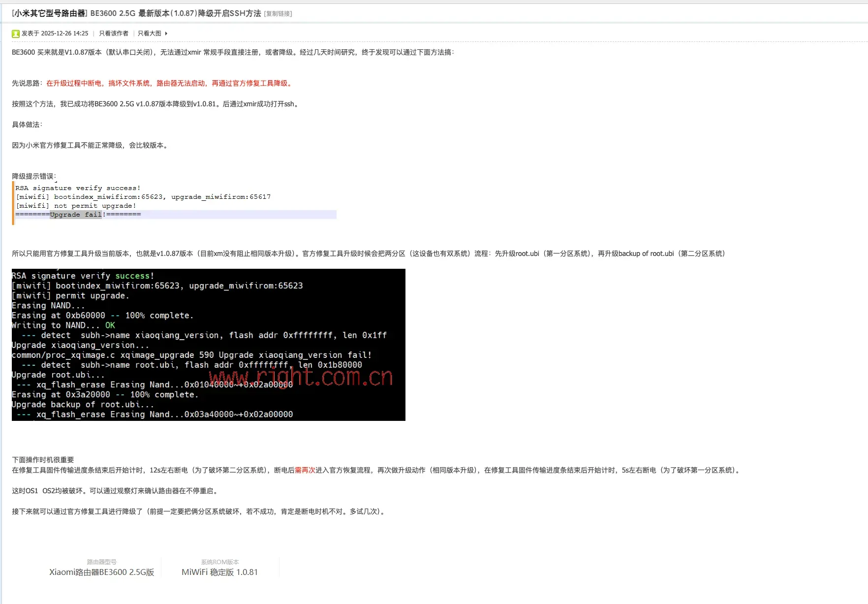Click the 'not permit upgrade!' code line
Screen dimensions: 868x604
[x=76, y=206]
